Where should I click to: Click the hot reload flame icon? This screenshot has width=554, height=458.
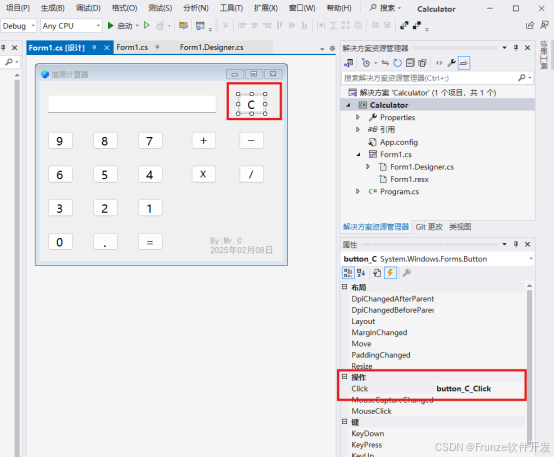160,26
